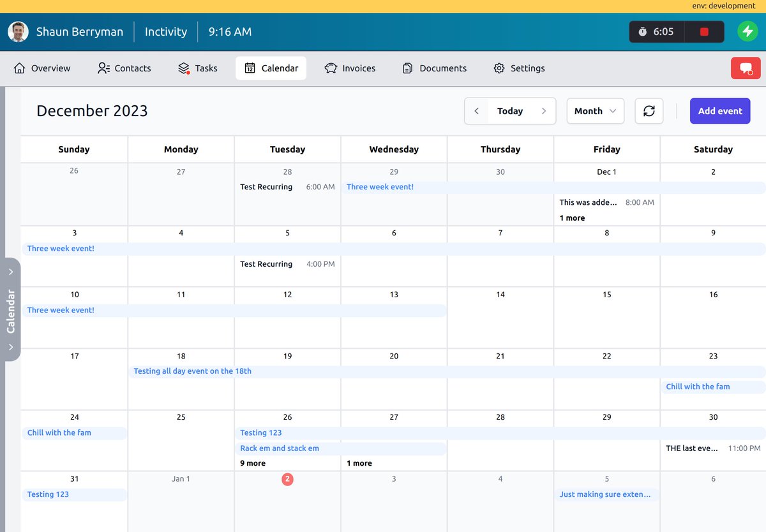Open the 'Rack em and stack em' event
The width and height of the screenshot is (766, 532).
point(341,448)
